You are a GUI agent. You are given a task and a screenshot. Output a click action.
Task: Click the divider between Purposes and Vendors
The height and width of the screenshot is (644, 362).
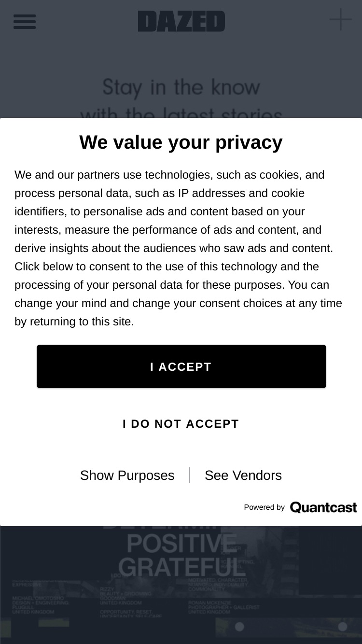pyautogui.click(x=190, y=476)
